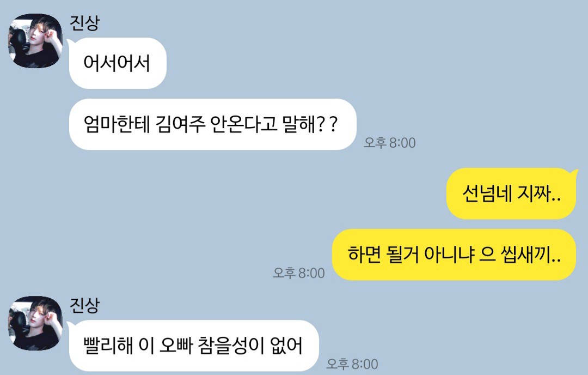The image size is (588, 375).
Task: Click the word 오빠 in bottom bubble
Action: click(176, 346)
